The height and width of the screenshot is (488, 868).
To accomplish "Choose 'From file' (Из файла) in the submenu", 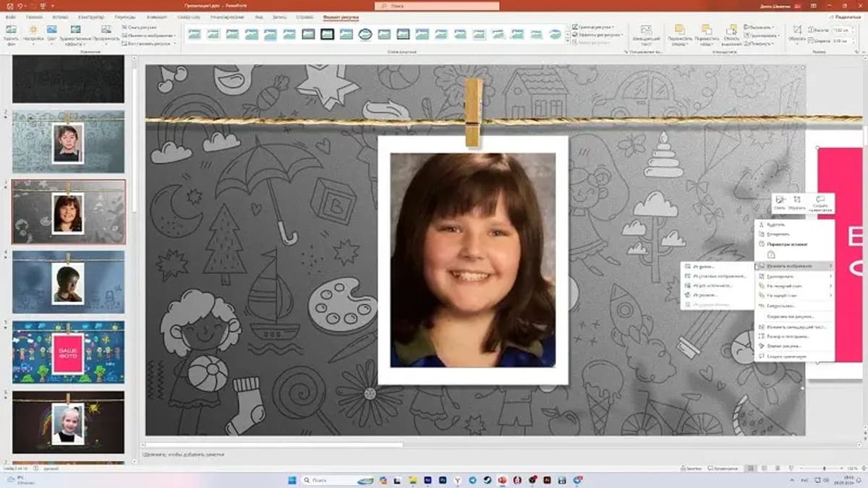I will coord(704,266).
